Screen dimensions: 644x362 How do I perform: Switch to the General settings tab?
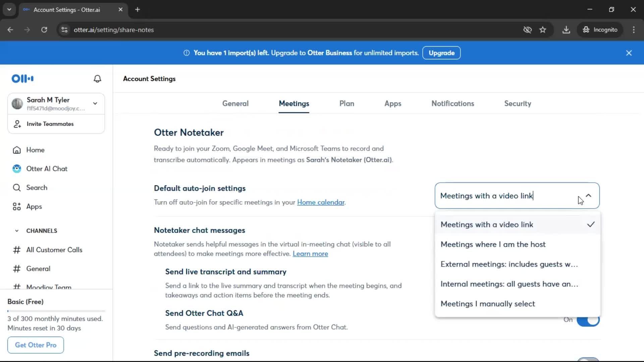[x=235, y=104]
